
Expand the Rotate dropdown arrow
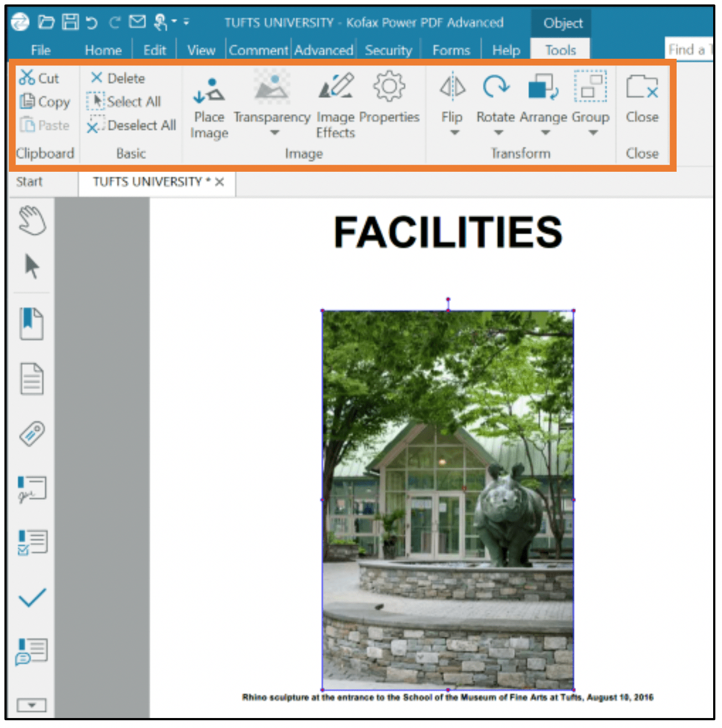click(x=497, y=132)
